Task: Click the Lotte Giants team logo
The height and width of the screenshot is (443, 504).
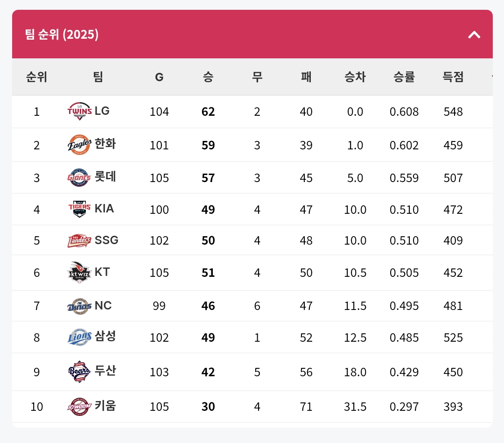Action: (79, 177)
